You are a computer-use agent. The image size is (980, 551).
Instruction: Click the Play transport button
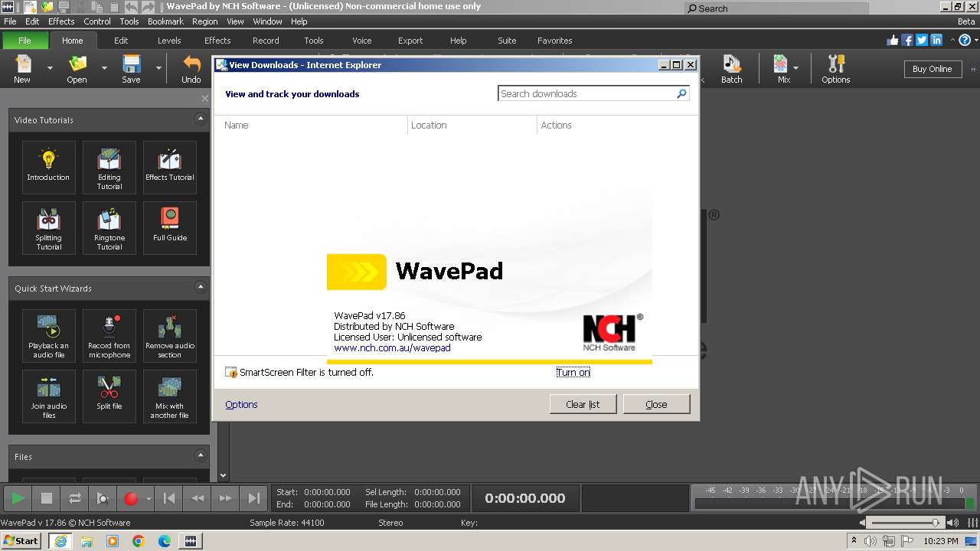pyautogui.click(x=17, y=498)
